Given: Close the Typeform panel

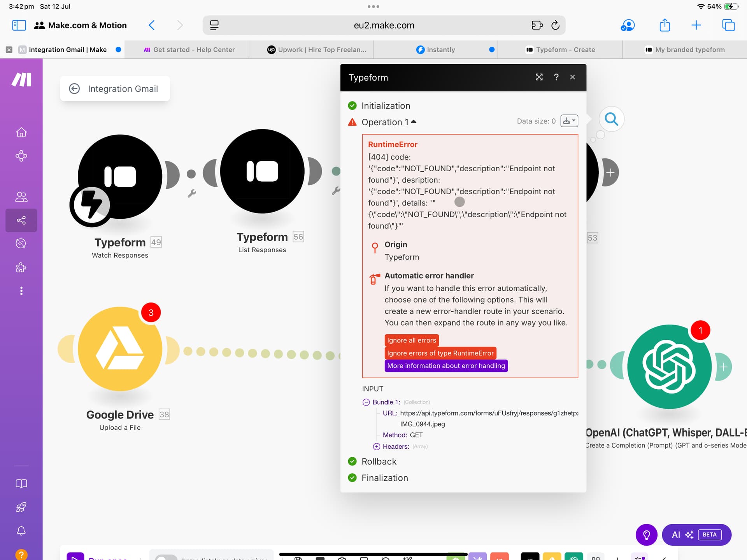Looking at the screenshot, I should coord(572,77).
